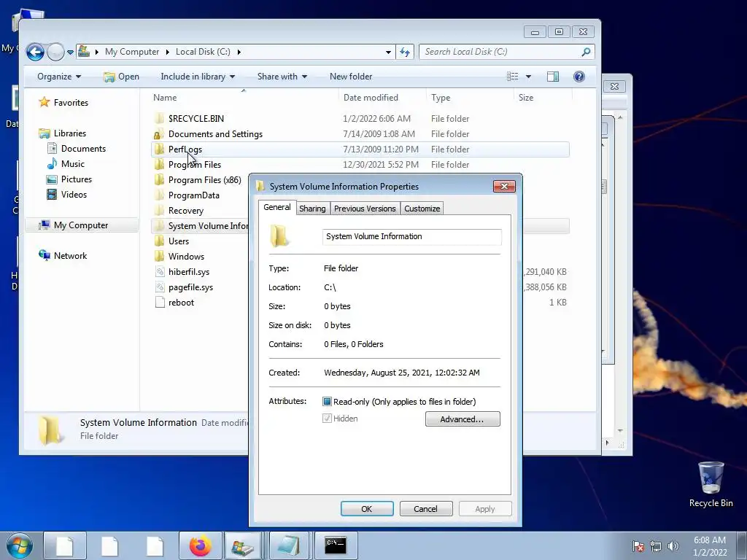Switch to the Sharing tab

(x=312, y=209)
